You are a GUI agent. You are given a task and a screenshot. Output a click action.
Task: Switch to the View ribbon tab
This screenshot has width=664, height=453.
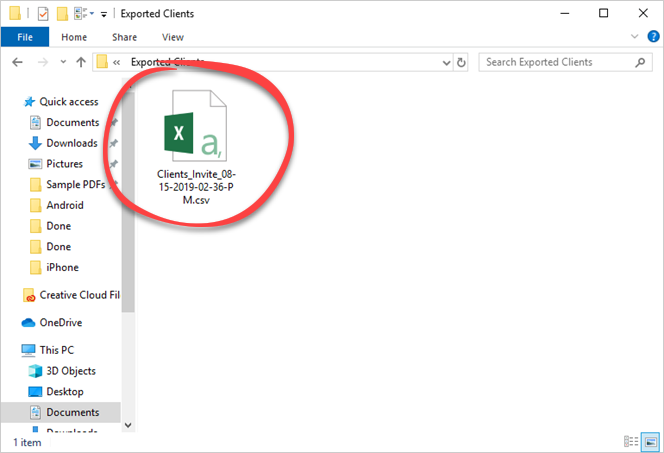pyautogui.click(x=172, y=37)
